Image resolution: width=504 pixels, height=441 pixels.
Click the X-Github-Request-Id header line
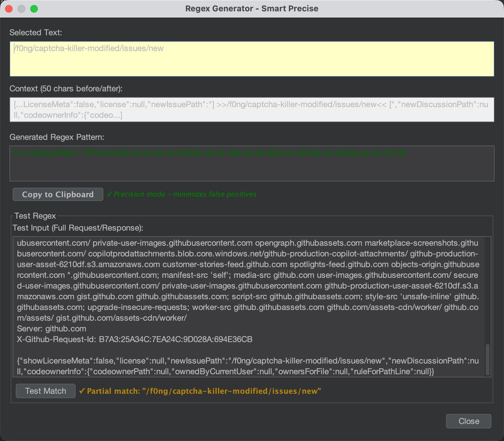pos(135,339)
